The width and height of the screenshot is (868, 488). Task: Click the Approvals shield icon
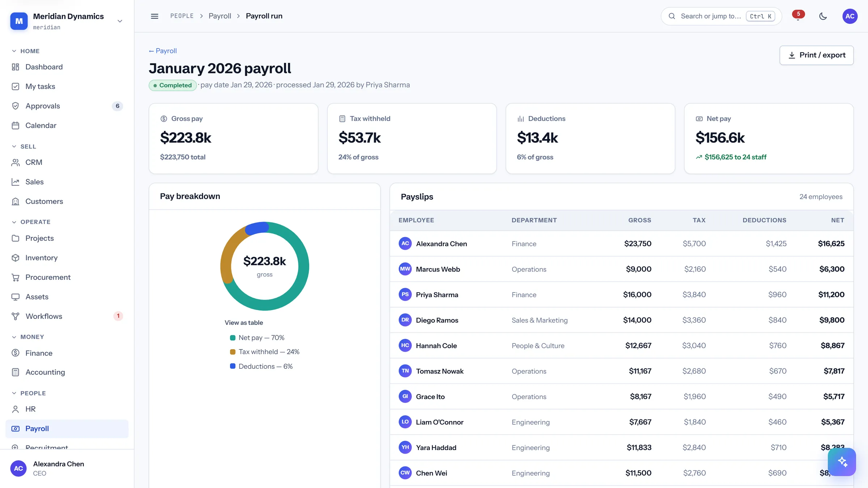[15, 106]
